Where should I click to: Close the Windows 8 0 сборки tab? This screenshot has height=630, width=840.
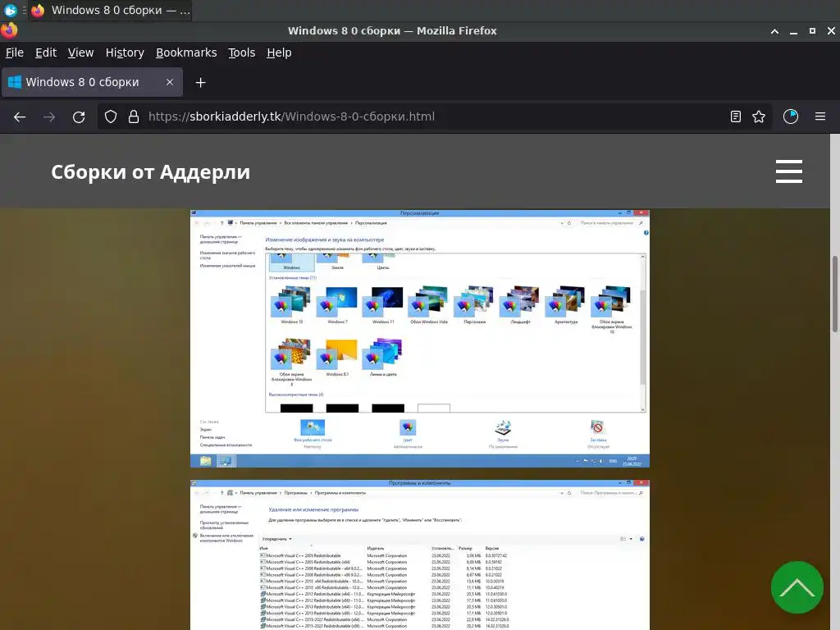170,82
